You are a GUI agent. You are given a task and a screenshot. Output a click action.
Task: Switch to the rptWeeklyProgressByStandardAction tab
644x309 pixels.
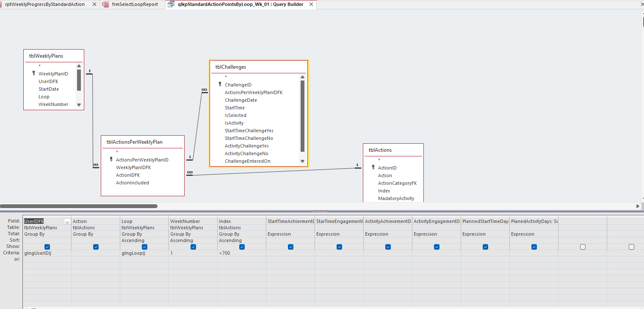pyautogui.click(x=45, y=4)
